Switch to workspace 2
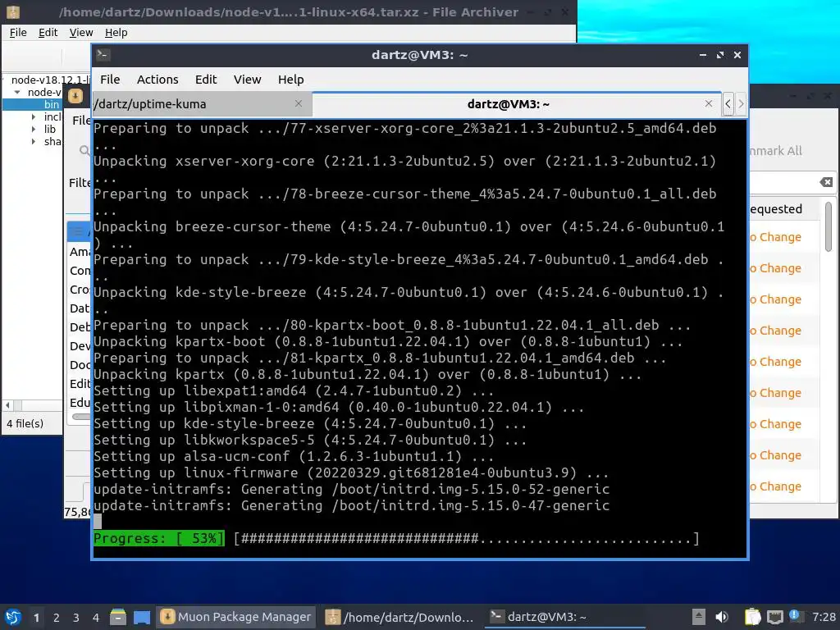Screen dimensions: 840x630 pos(57,618)
